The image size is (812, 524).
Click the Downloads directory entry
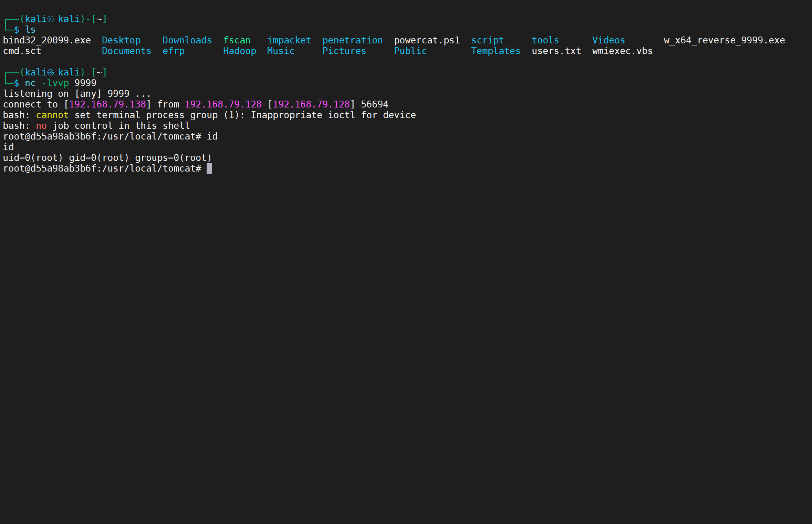(187, 40)
